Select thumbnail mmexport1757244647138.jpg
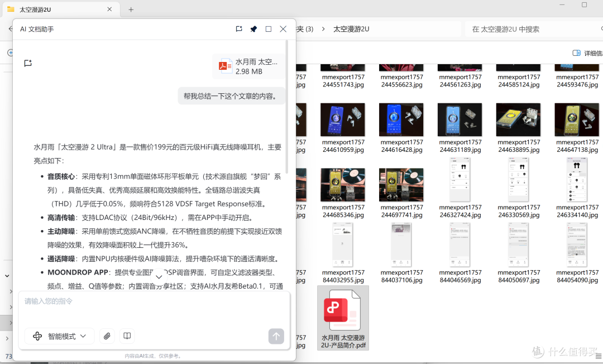This screenshot has width=603, height=364. tap(577, 119)
